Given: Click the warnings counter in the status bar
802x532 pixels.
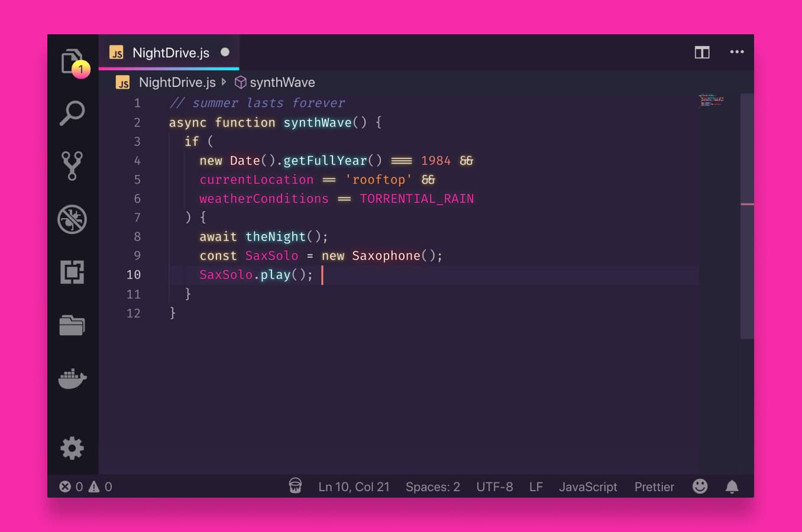Looking at the screenshot, I should click(101, 486).
